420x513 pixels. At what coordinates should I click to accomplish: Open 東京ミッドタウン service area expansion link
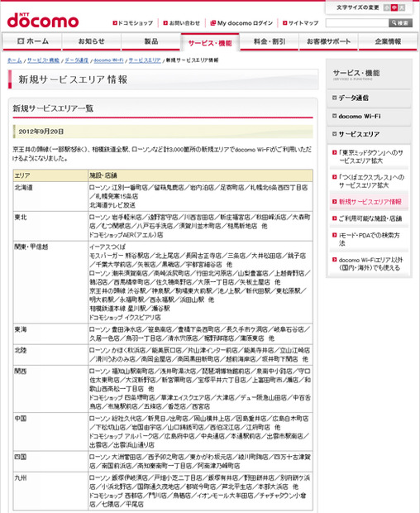click(370, 156)
